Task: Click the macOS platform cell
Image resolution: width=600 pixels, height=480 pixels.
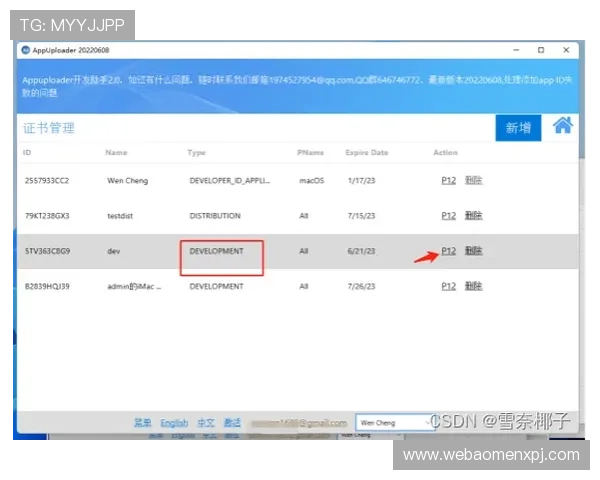Action: 311,180
